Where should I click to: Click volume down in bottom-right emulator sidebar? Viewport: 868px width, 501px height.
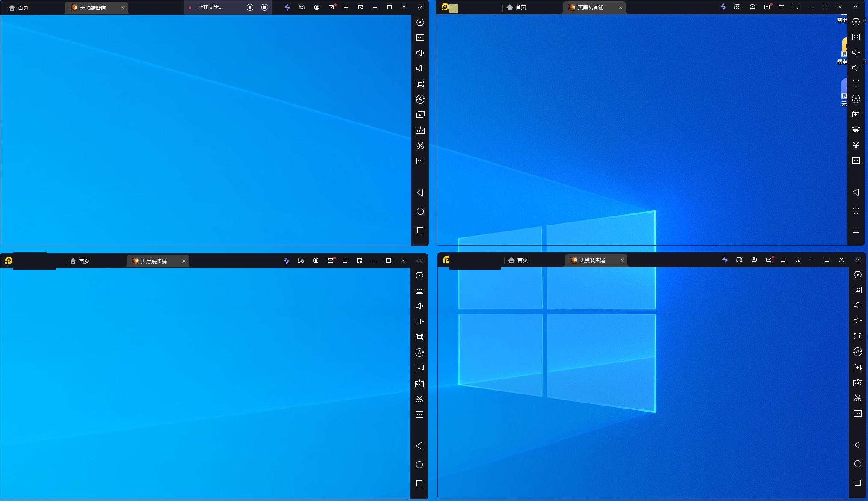click(x=858, y=321)
